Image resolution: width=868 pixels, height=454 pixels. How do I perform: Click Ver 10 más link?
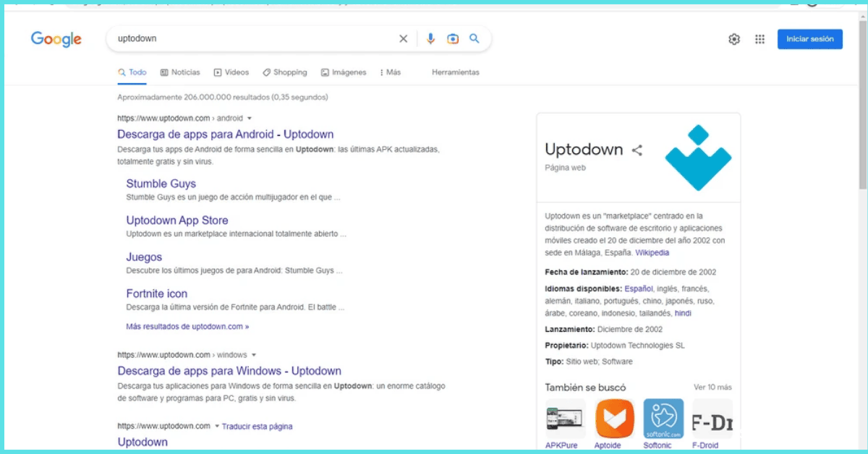pyautogui.click(x=712, y=387)
